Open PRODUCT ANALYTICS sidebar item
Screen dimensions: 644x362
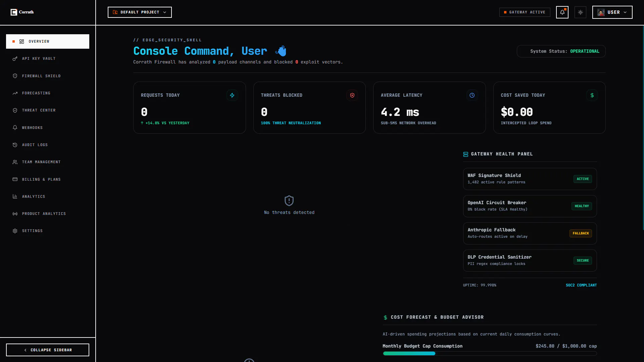(x=48, y=214)
